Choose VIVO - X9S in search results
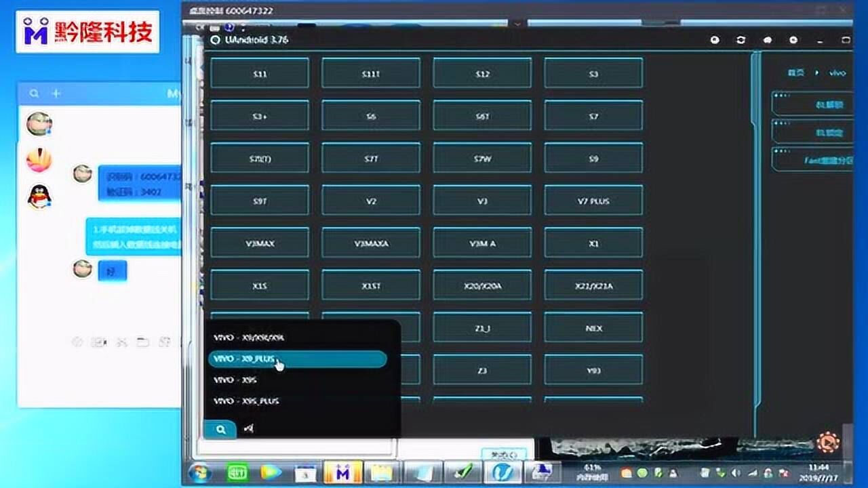The height and width of the screenshot is (488, 868). click(298, 380)
